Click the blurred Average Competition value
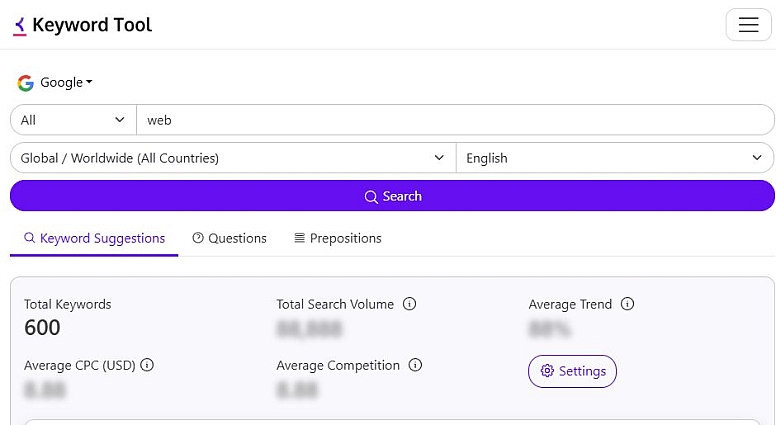The width and height of the screenshot is (776, 425). (x=297, y=390)
